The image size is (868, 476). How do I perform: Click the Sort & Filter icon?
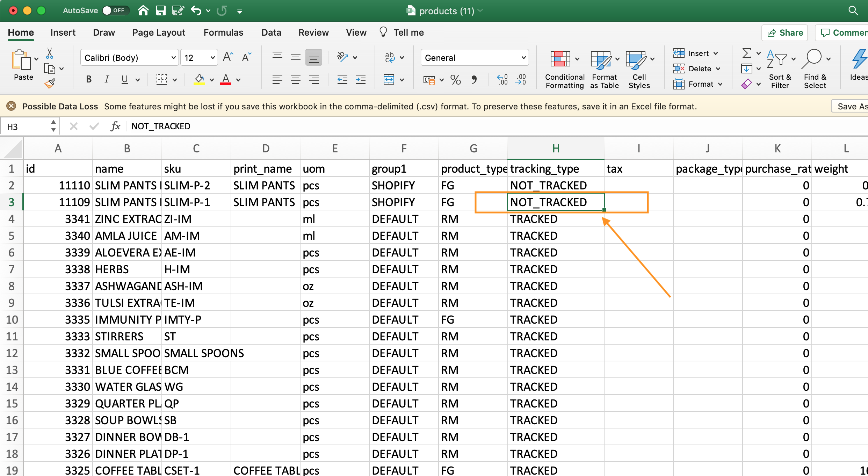776,59
